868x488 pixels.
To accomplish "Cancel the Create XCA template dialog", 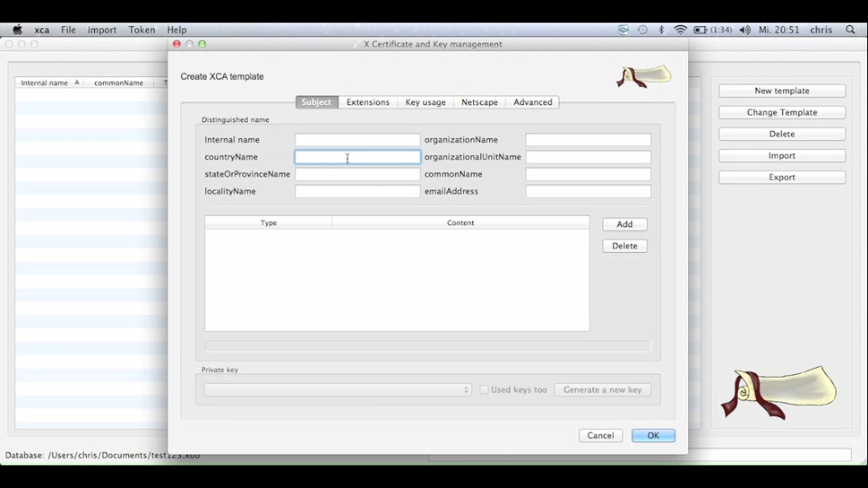I will coord(600,436).
